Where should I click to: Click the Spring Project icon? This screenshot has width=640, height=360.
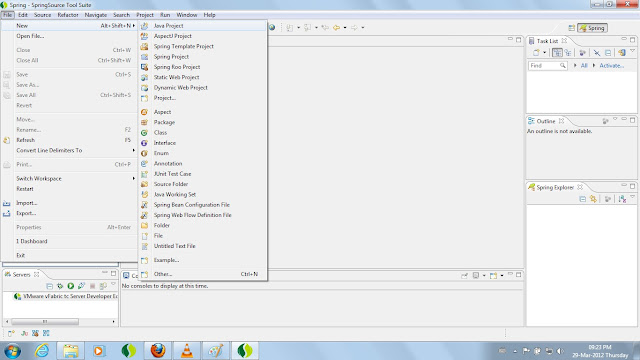[144, 57]
